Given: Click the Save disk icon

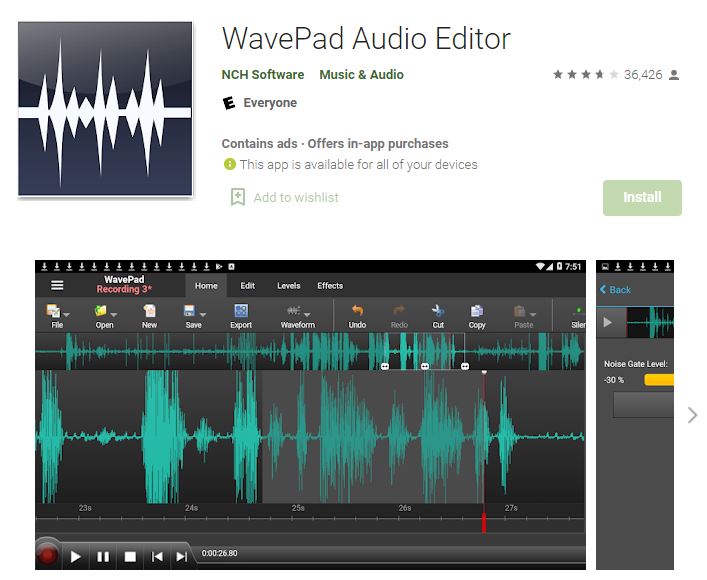Looking at the screenshot, I should click(x=189, y=311).
